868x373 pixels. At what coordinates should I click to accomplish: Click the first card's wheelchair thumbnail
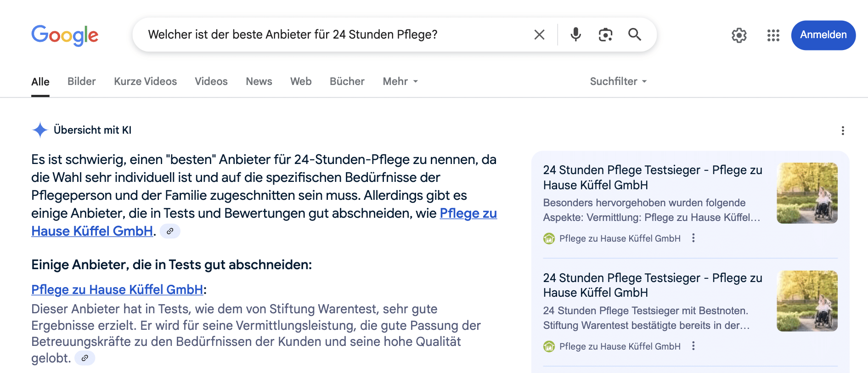pos(807,193)
